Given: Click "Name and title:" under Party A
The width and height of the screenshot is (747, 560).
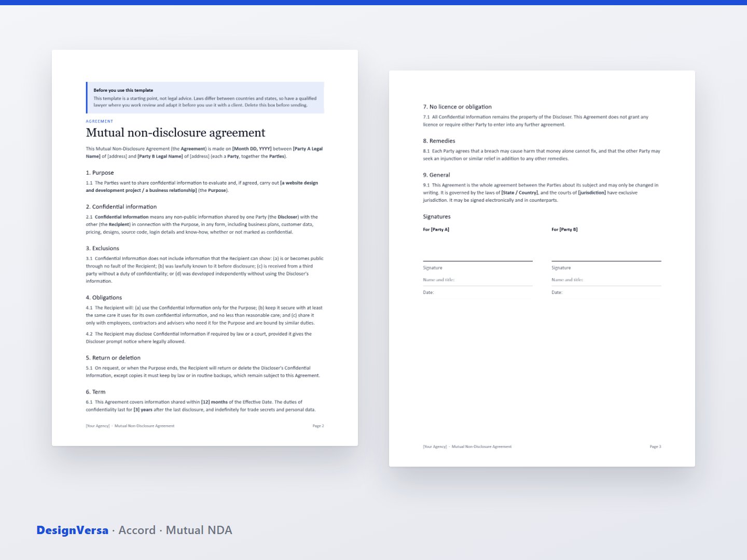Looking at the screenshot, I should click(x=438, y=280).
